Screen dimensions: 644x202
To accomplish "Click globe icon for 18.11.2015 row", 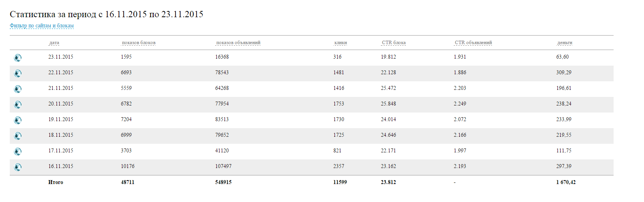I will click(18, 136).
